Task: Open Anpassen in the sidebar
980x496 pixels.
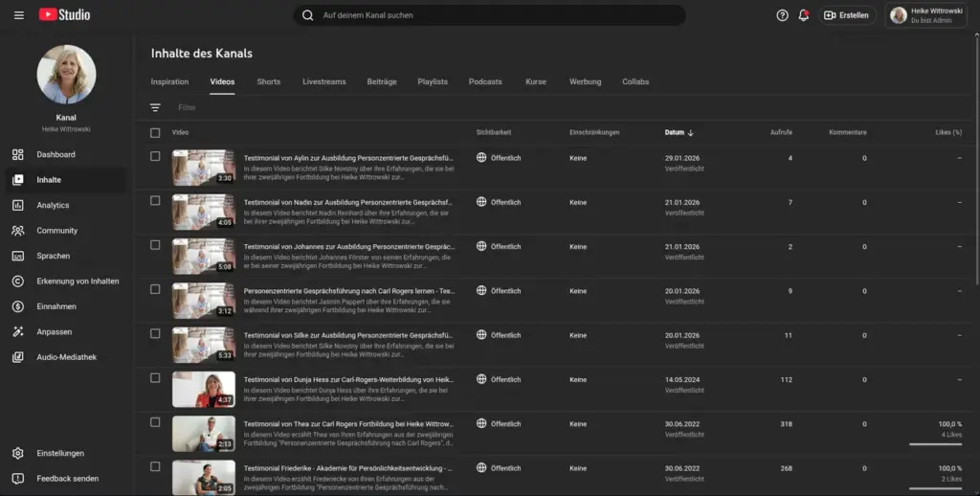Action: 66,331
